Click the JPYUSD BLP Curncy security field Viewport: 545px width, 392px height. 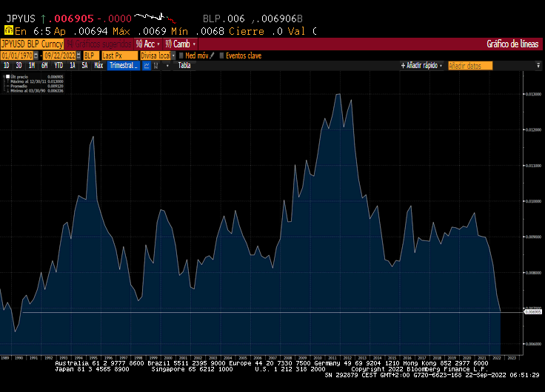(32, 44)
